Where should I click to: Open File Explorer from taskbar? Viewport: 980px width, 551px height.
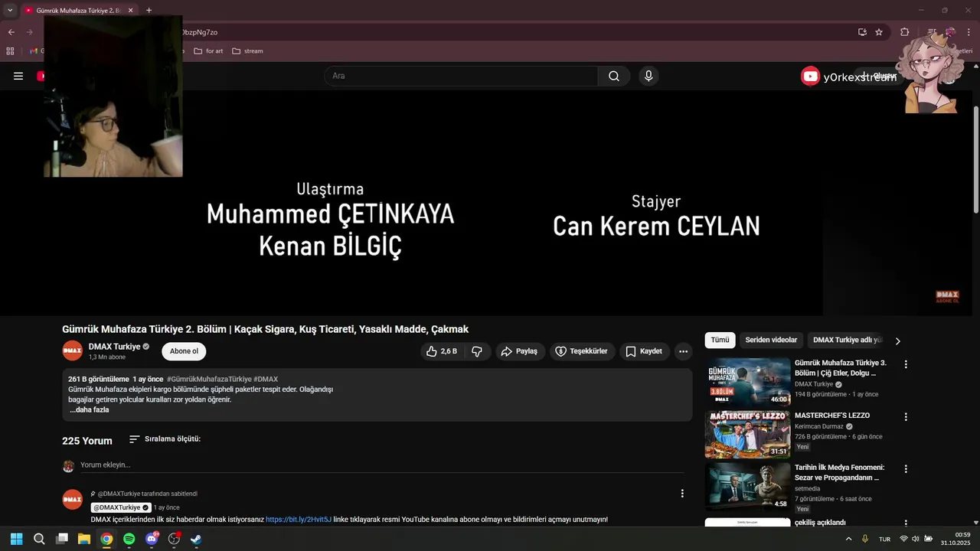tap(84, 539)
